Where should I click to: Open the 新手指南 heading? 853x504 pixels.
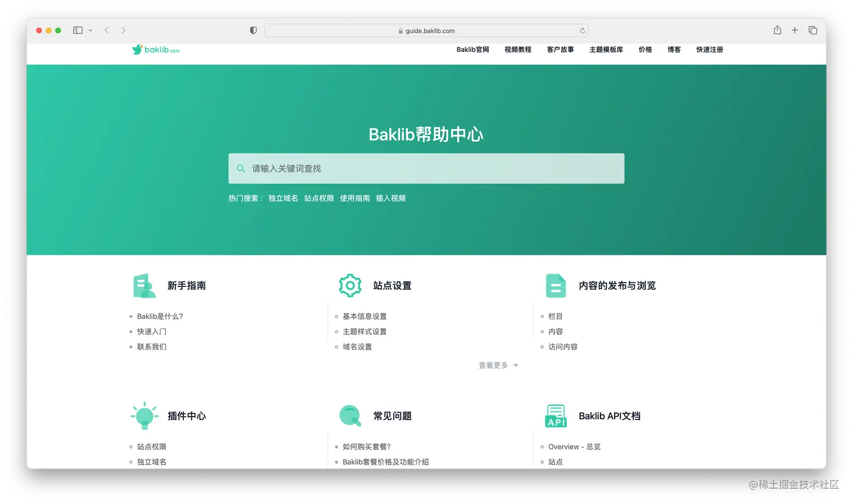click(187, 286)
